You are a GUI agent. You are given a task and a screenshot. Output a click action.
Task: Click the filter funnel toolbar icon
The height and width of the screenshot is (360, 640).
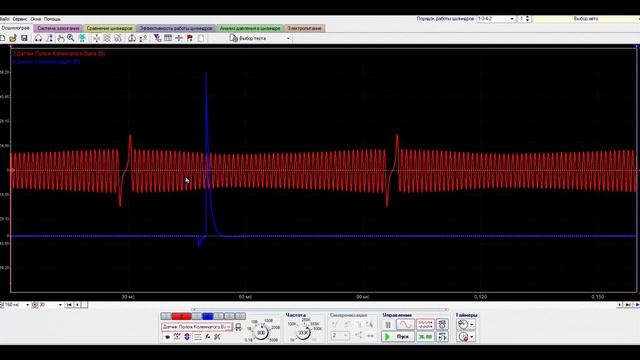157,38
